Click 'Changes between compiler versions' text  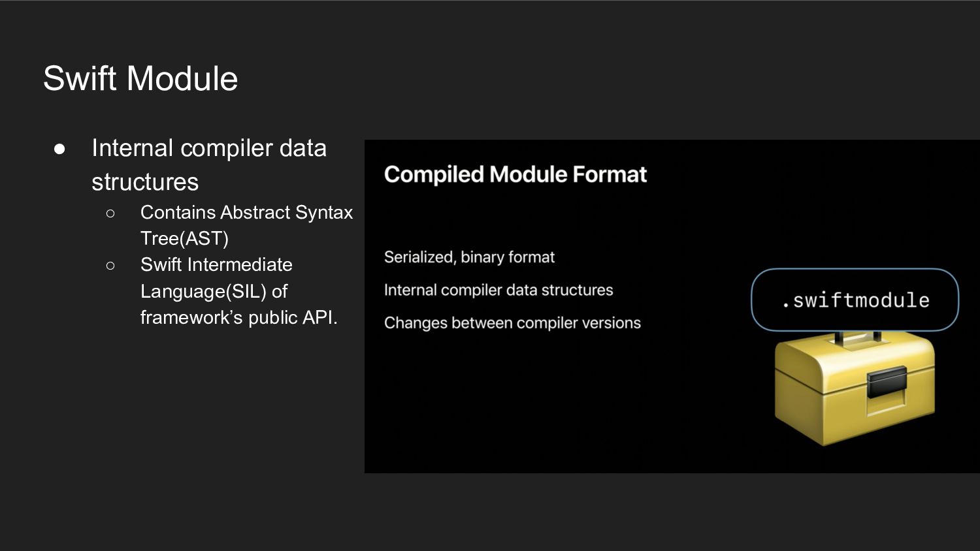(512, 323)
